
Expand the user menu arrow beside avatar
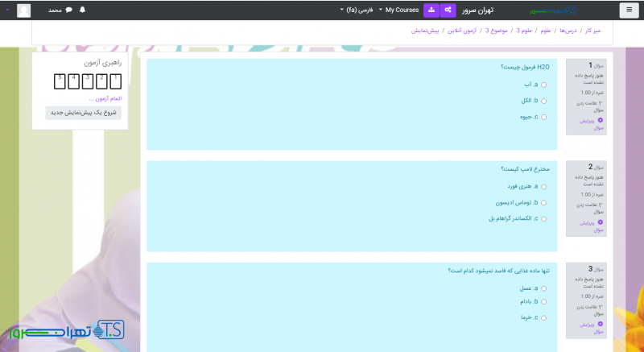click(6, 10)
